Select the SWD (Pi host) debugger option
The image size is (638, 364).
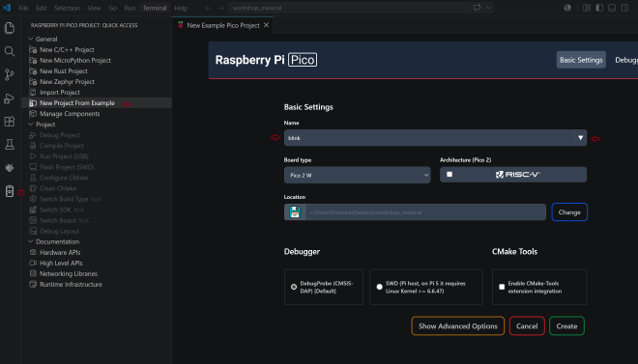pyautogui.click(x=379, y=287)
